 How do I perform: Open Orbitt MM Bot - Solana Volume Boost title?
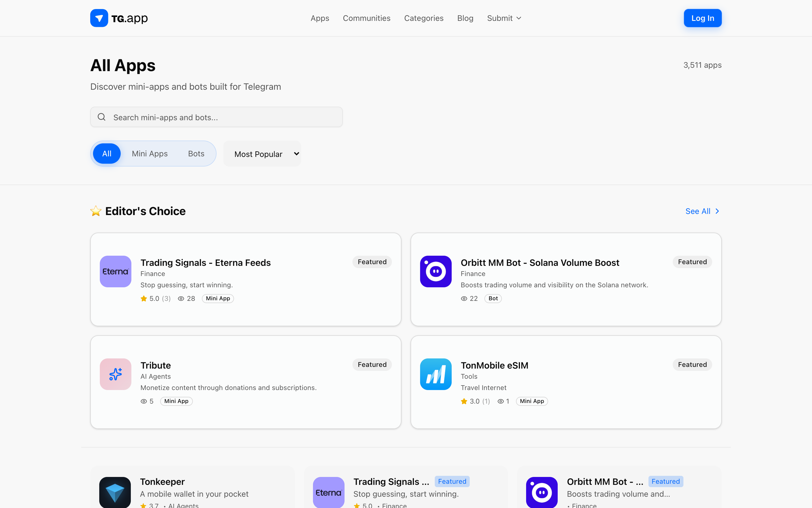(x=540, y=262)
